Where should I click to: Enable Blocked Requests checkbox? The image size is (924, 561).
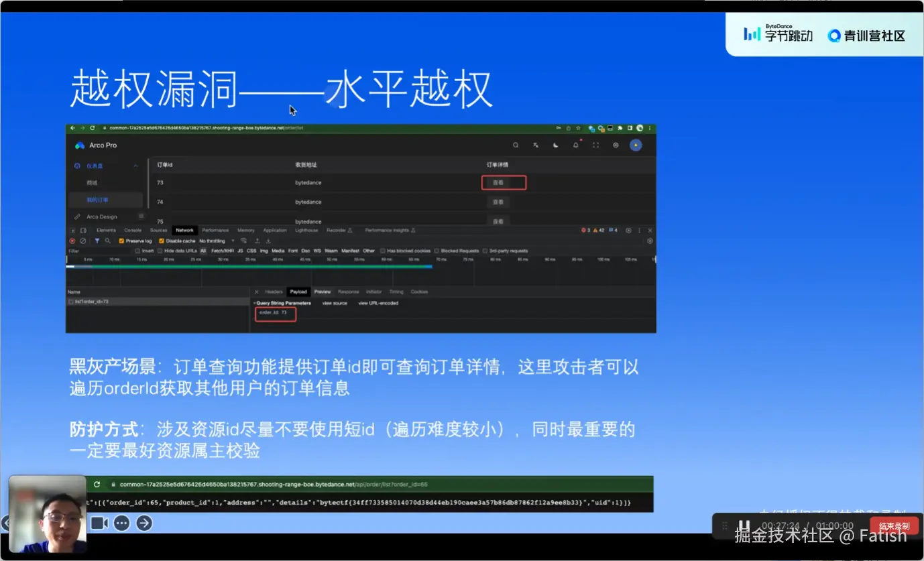point(437,251)
